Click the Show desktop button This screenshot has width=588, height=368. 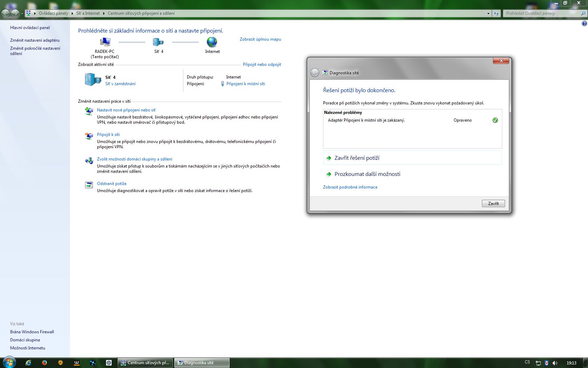(586, 363)
